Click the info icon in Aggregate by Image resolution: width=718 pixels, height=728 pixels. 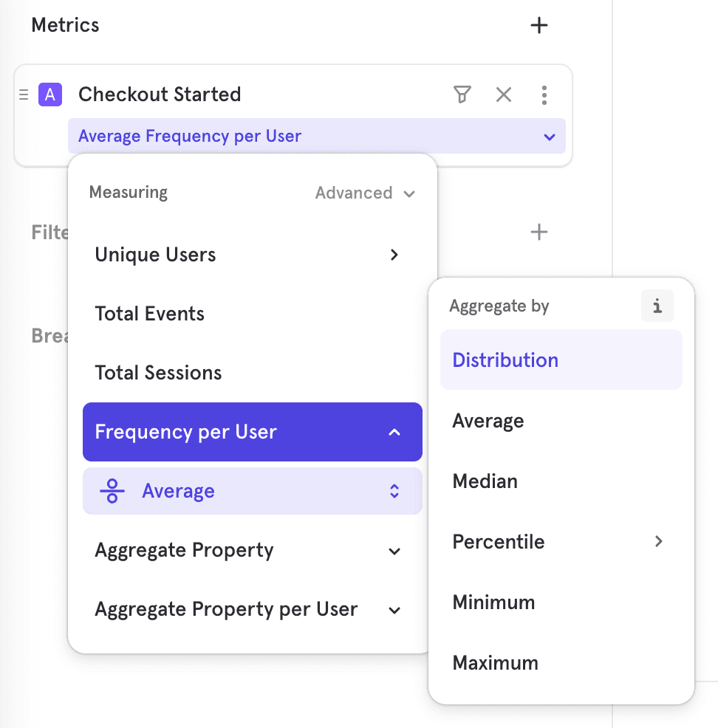pyautogui.click(x=657, y=306)
